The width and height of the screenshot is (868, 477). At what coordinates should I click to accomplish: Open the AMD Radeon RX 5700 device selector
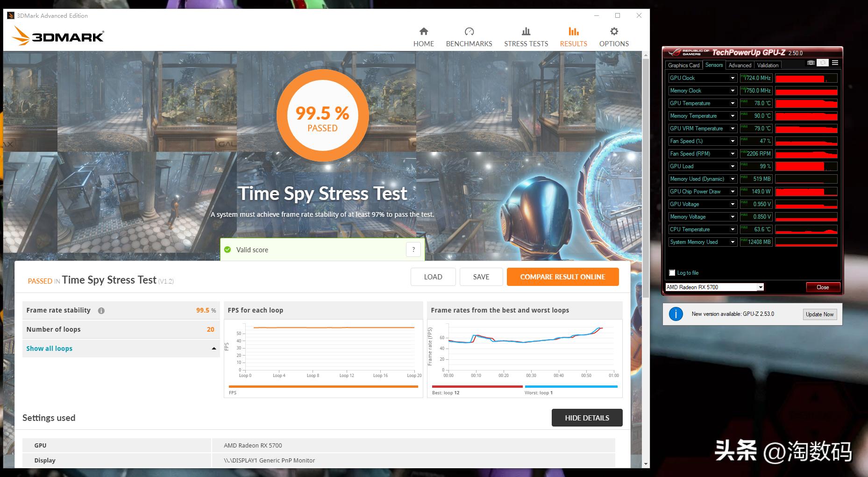[715, 287]
